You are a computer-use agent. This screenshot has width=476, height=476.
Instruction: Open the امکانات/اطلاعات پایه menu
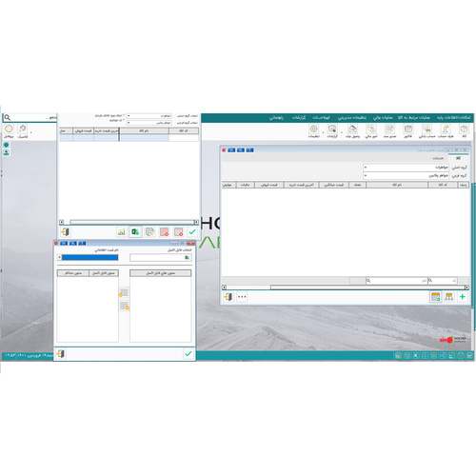(453, 118)
